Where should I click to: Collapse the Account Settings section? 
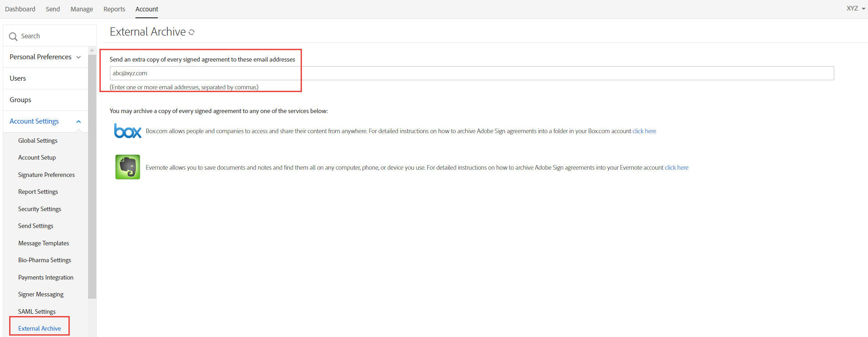[78, 122]
